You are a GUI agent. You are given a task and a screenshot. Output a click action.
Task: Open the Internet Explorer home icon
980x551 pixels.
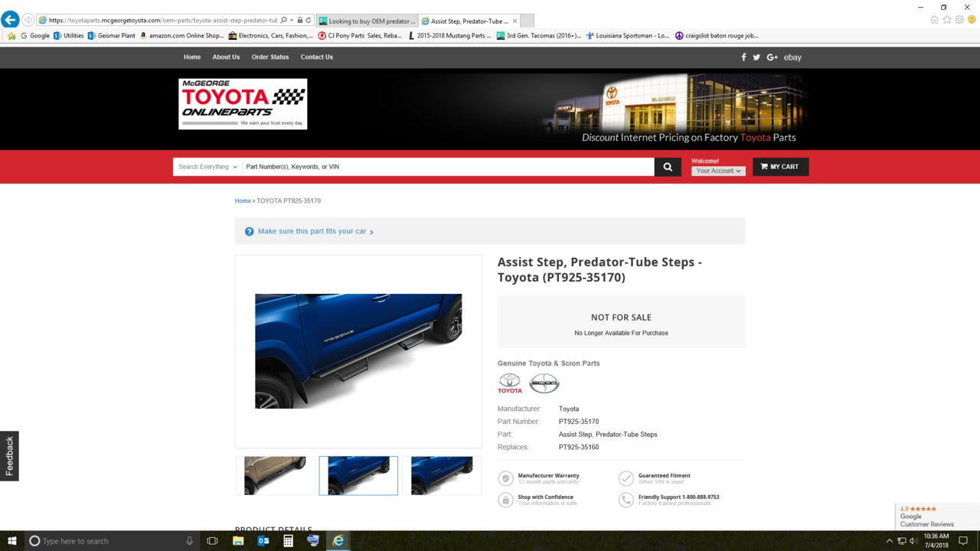[934, 20]
